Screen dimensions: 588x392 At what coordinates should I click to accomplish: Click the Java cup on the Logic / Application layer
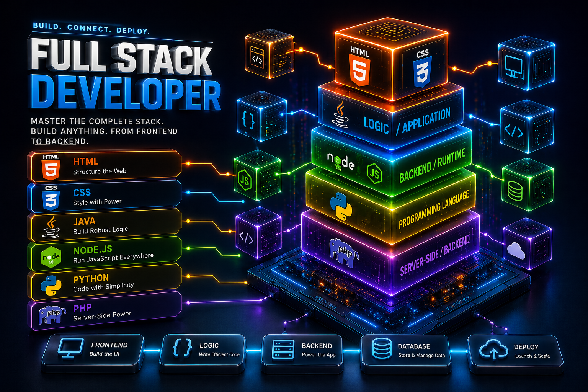tap(341, 114)
